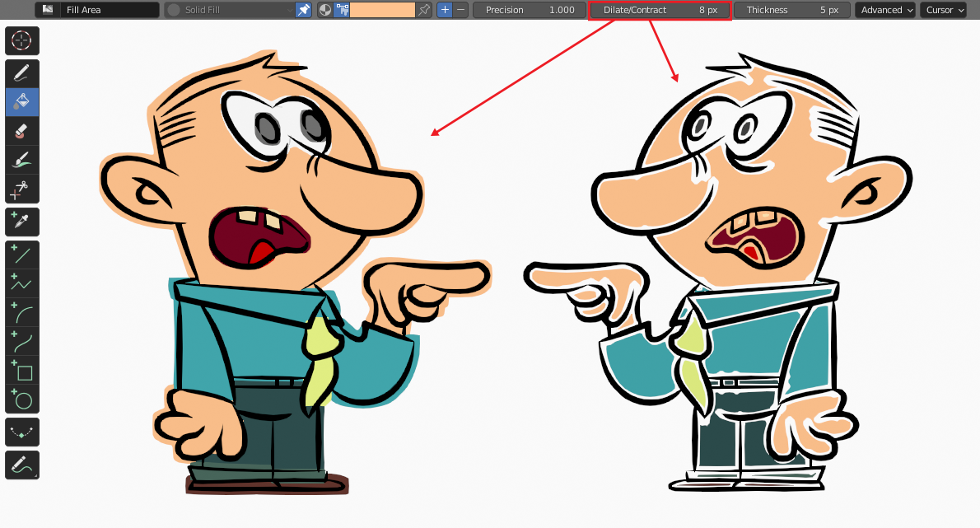The width and height of the screenshot is (980, 528).
Task: Select the Draw pencil tool
Action: tap(22, 73)
